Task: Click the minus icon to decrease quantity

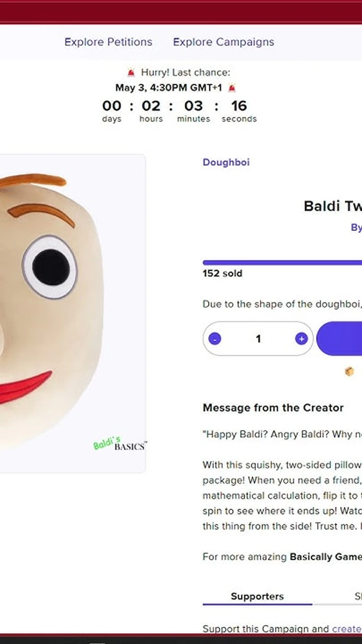Action: pos(215,339)
